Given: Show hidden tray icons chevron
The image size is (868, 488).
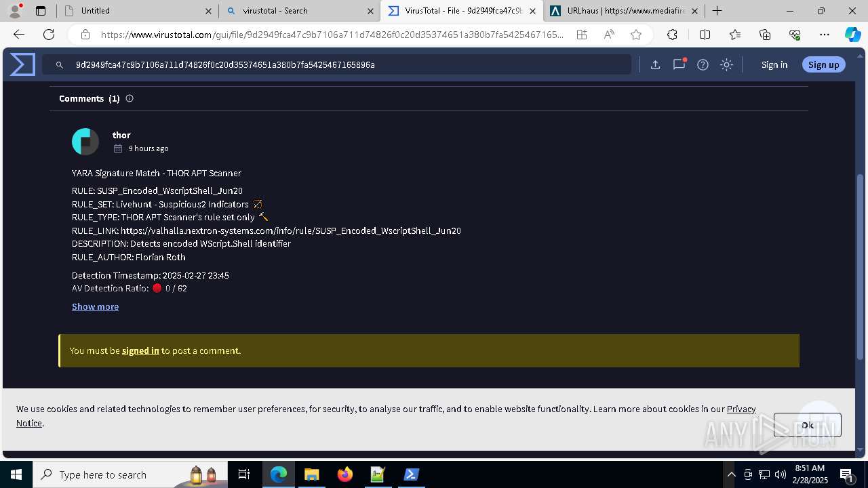Looking at the screenshot, I should (x=731, y=474).
